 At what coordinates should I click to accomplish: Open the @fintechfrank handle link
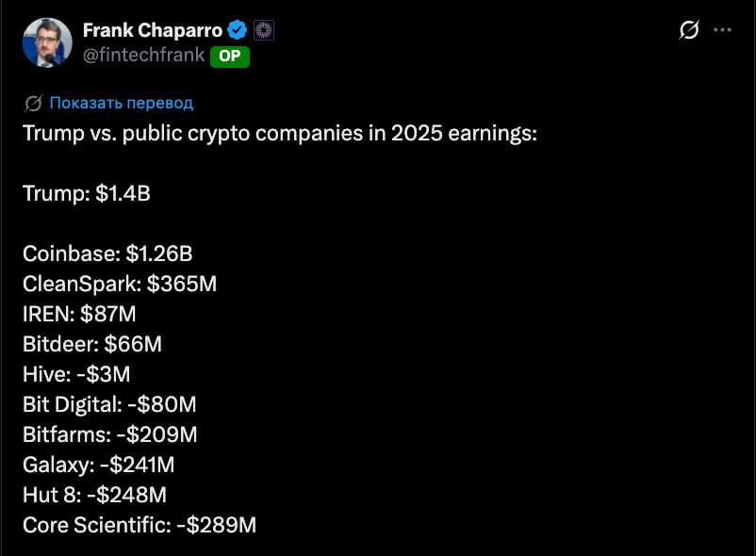pyautogui.click(x=143, y=55)
